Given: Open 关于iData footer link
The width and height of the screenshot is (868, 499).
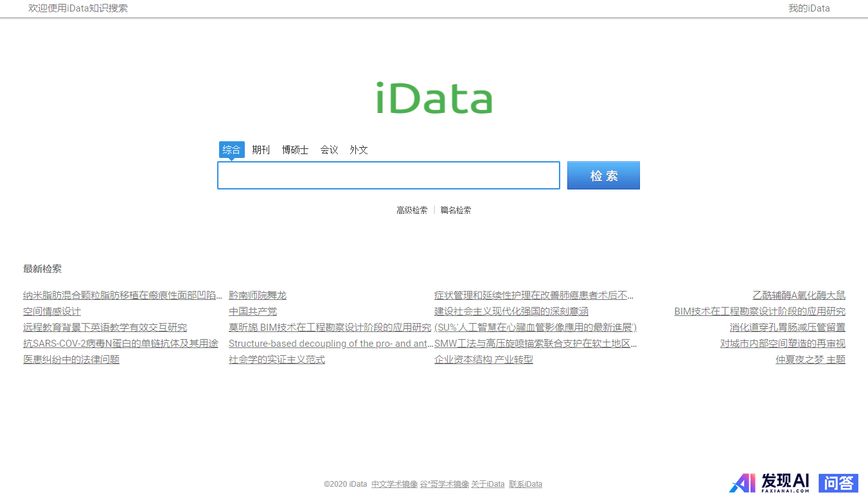Looking at the screenshot, I should point(488,484).
